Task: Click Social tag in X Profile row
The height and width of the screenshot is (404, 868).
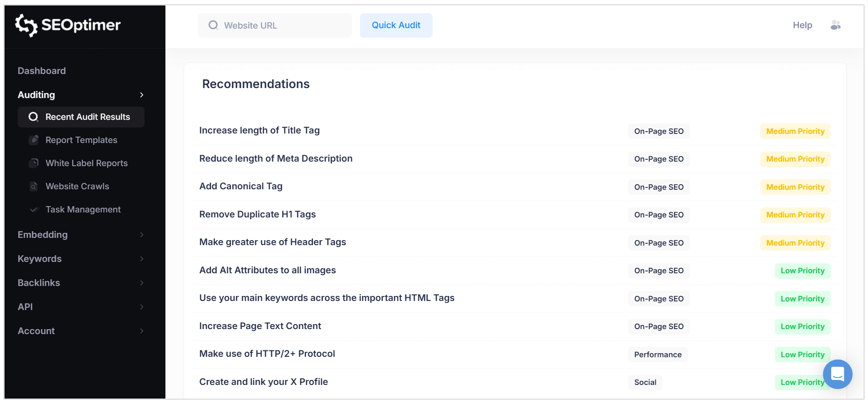Action: click(645, 382)
